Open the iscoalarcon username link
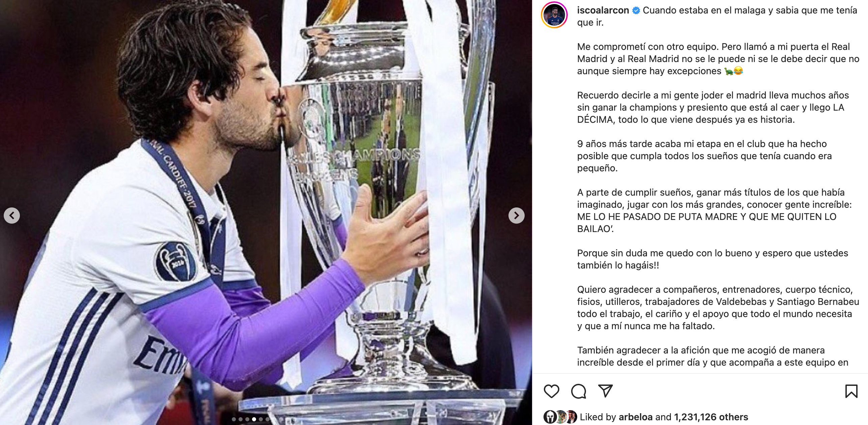The width and height of the screenshot is (868, 425). [x=603, y=10]
